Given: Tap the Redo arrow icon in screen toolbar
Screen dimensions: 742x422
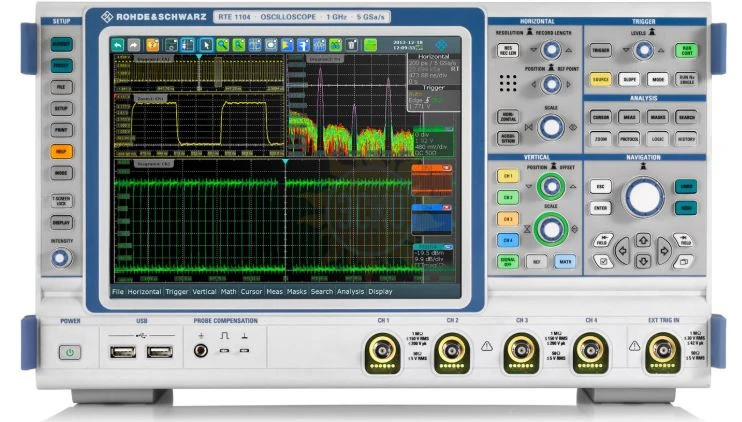Looking at the screenshot, I should click(134, 45).
